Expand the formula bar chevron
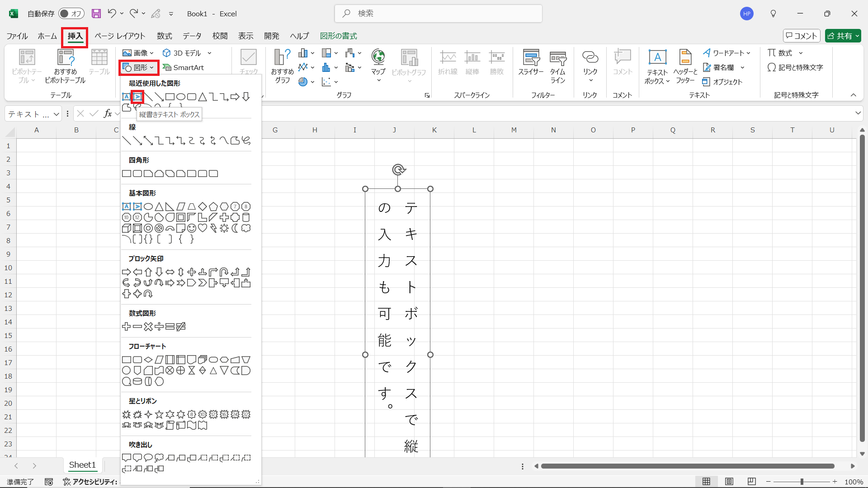This screenshot has height=488, width=868. [858, 113]
